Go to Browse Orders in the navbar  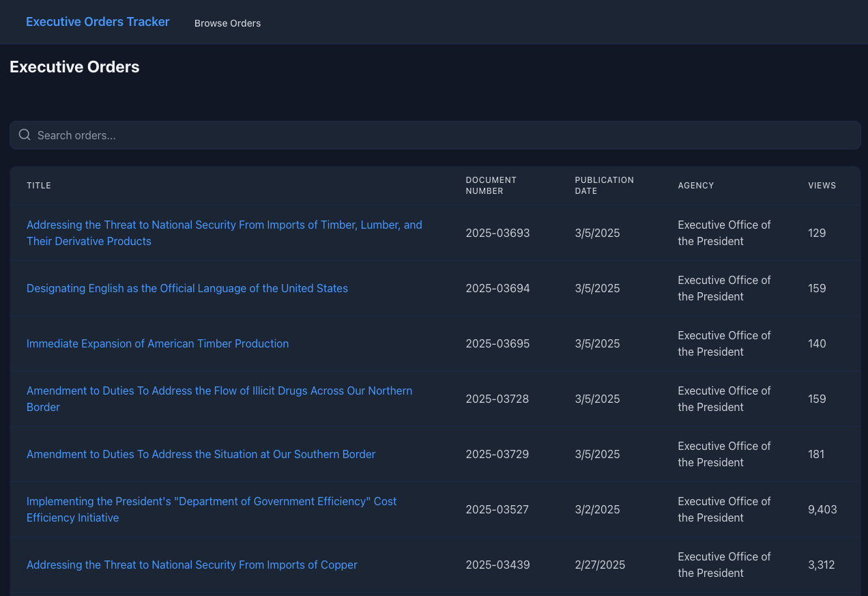click(x=227, y=23)
